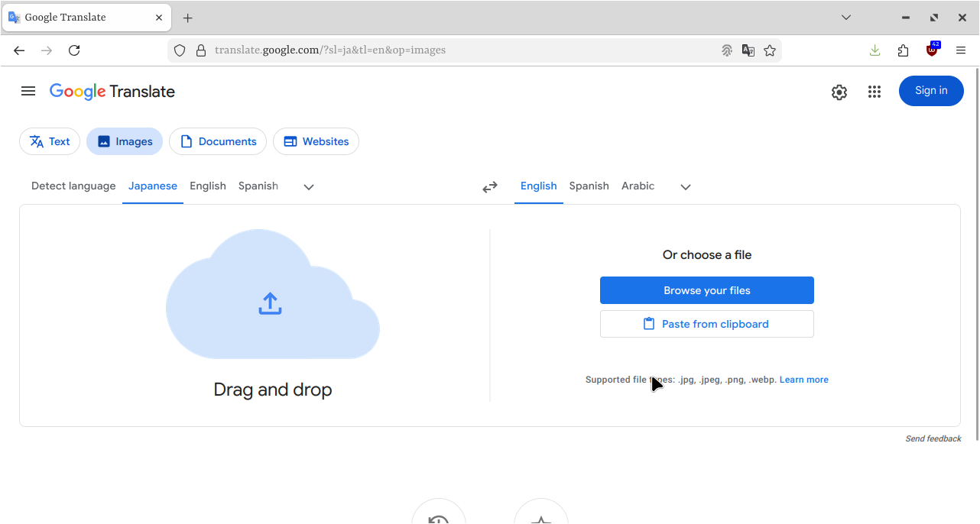Open the downloads panel
Viewport: 980px width, 524px height.
(x=875, y=50)
